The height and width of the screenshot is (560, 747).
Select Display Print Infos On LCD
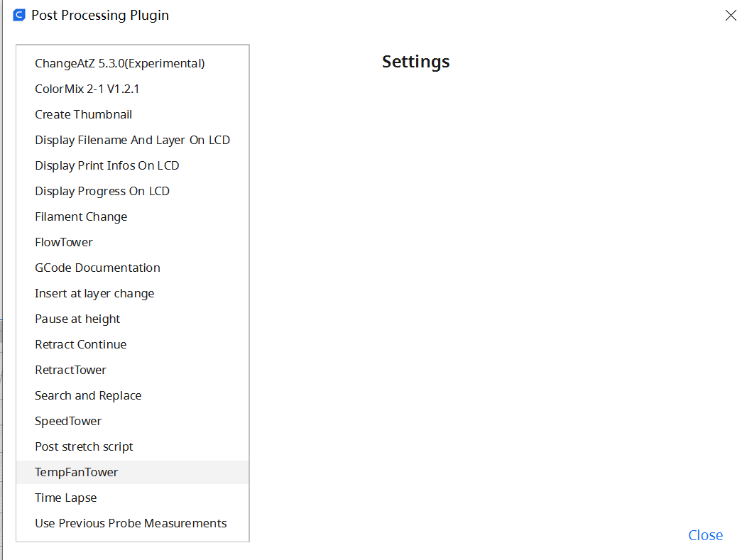[x=133, y=165]
